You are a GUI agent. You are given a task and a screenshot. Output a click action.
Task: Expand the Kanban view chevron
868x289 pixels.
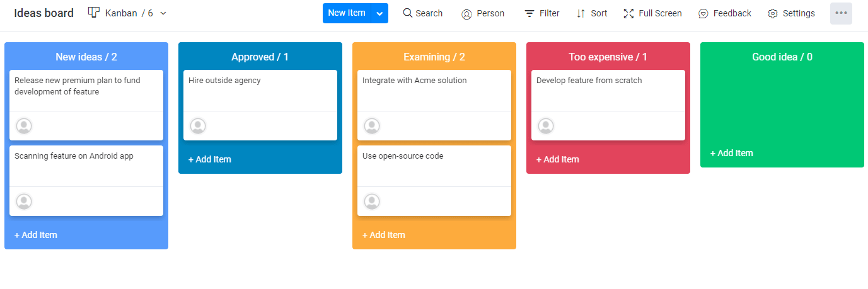pos(163,13)
